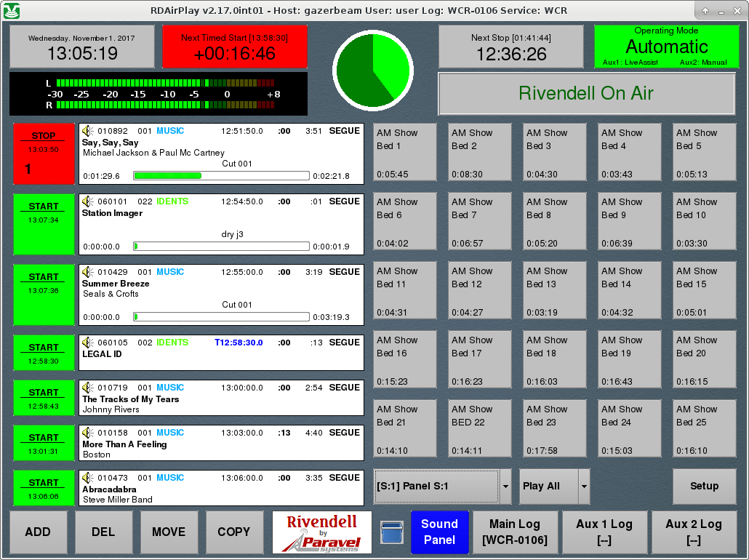Click the progress bar of Station Imager

220,246
